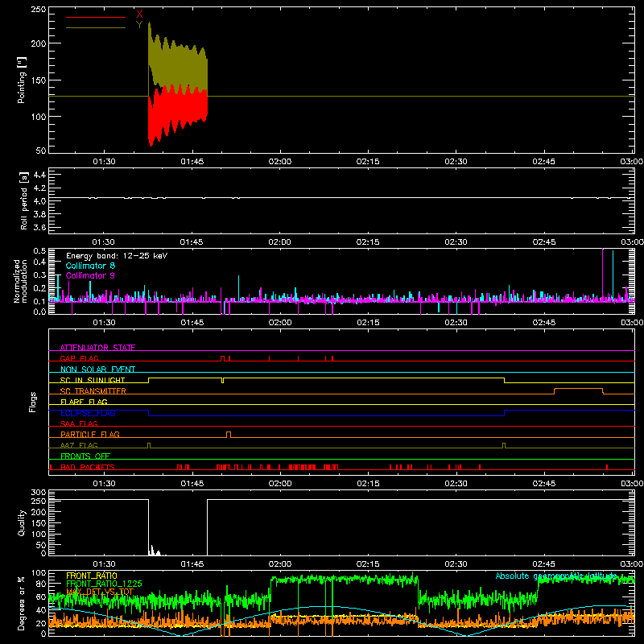The height and width of the screenshot is (644, 644).
Task: Click the Quality axis title
Action: coord(22,522)
